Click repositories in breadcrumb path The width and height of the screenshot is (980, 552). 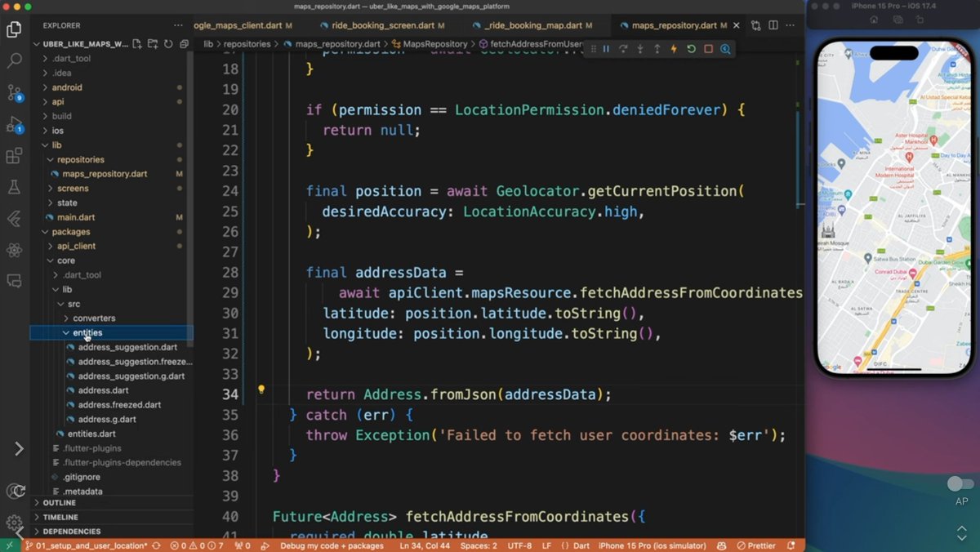pyautogui.click(x=247, y=44)
